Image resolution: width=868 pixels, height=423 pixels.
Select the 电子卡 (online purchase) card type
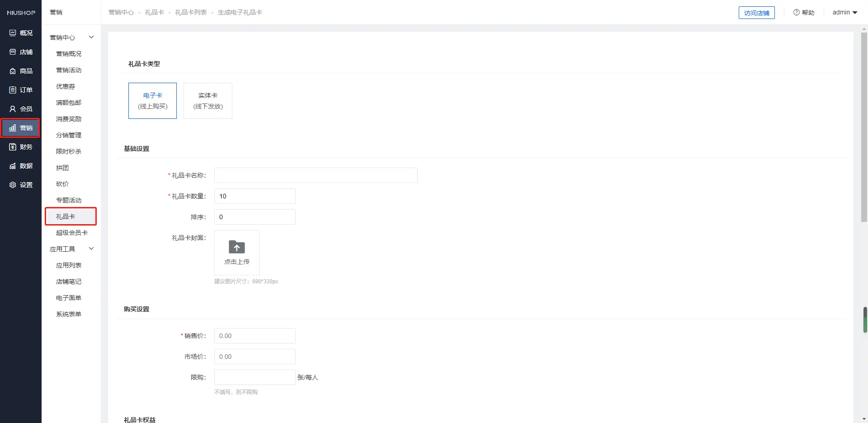pyautogui.click(x=152, y=101)
